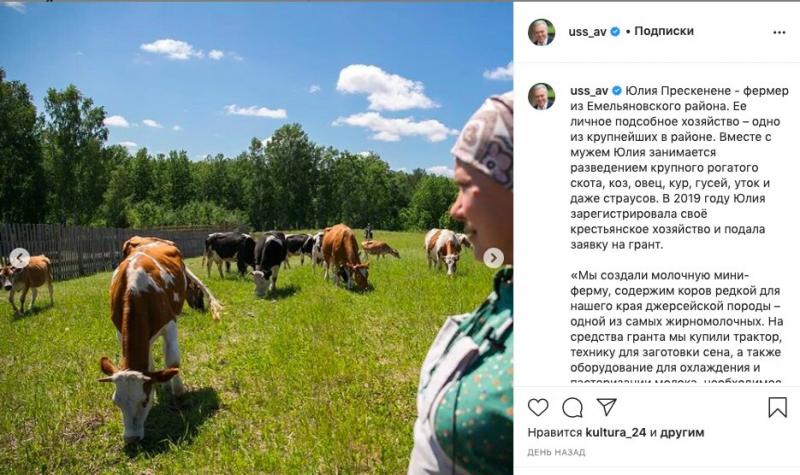Share the post with the paper plane icon
This screenshot has width=800, height=475.
point(607,407)
